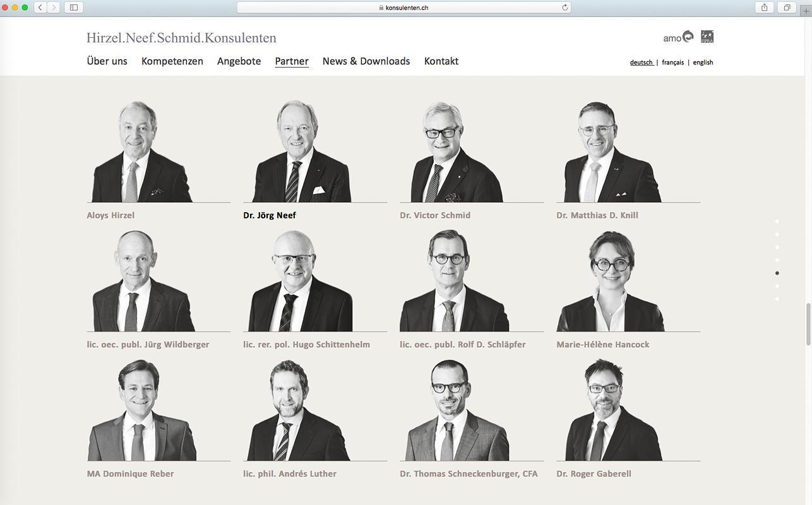Open the Kompetenzen menu
Viewport: 812px width, 505px height.
[x=172, y=61]
